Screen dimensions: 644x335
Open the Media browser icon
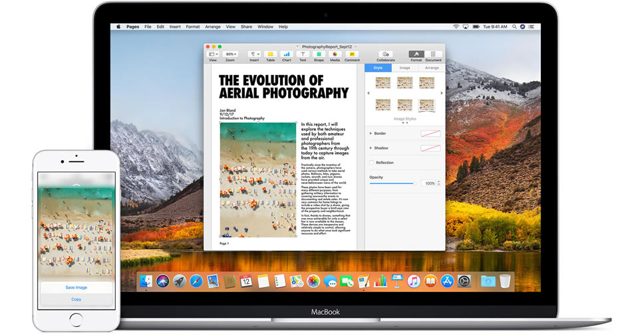tap(335, 55)
